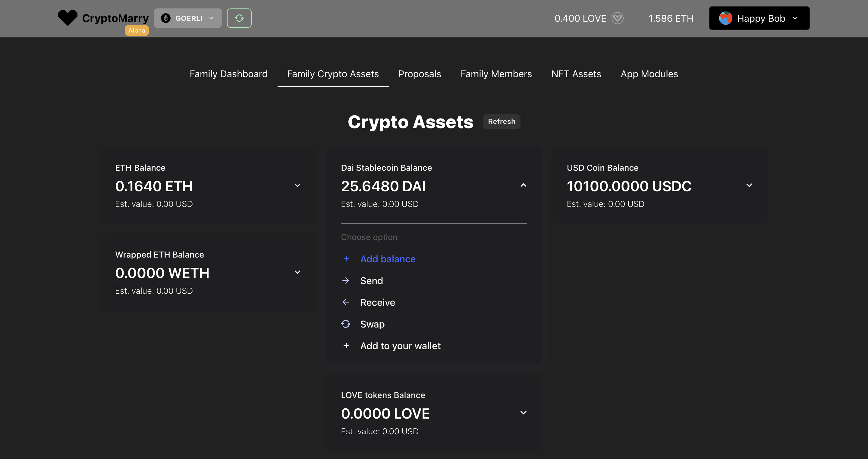The width and height of the screenshot is (868, 459).
Task: Click the green refresh icon in header
Action: point(239,18)
